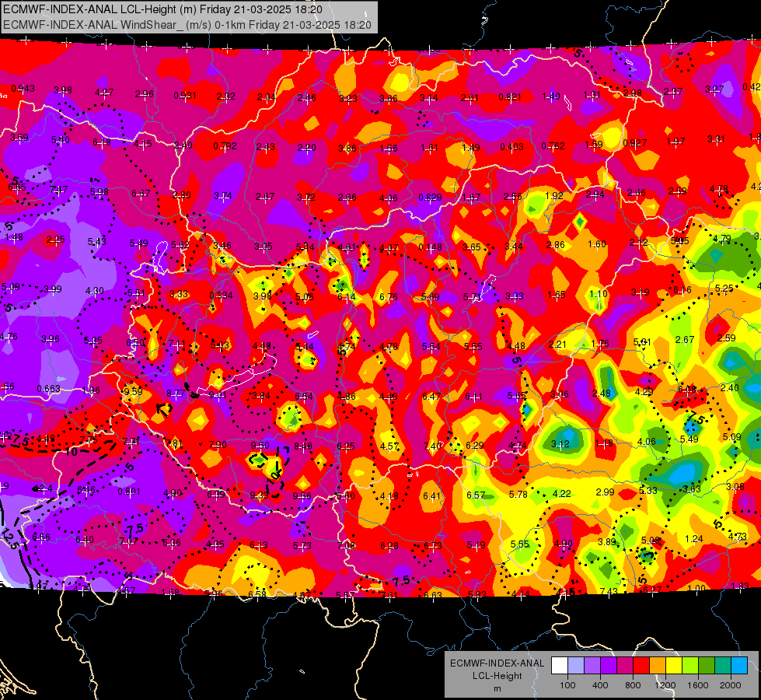Click the 12.5 contour label at left edge
Image resolution: width=761 pixels, height=700 pixels.
click(x=9, y=539)
